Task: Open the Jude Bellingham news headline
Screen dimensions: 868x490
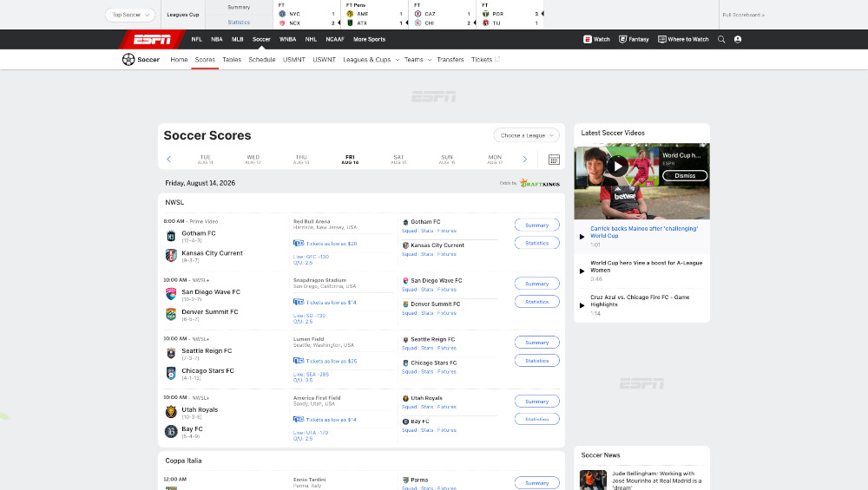Action: click(x=656, y=480)
